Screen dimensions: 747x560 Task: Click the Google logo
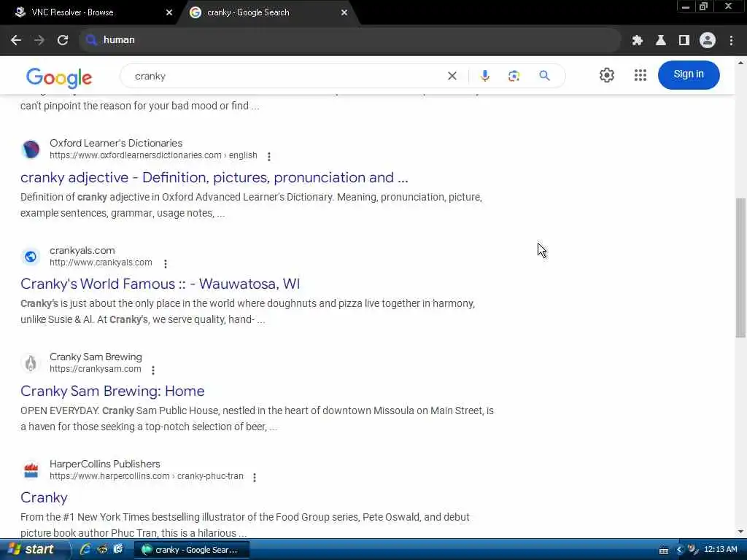pyautogui.click(x=59, y=77)
